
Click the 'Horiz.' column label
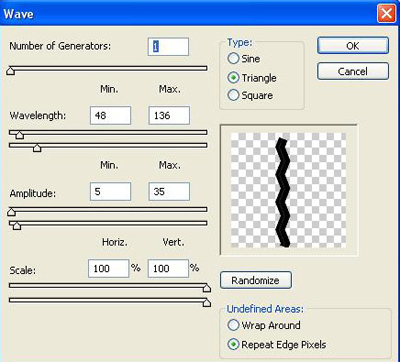pos(115,242)
